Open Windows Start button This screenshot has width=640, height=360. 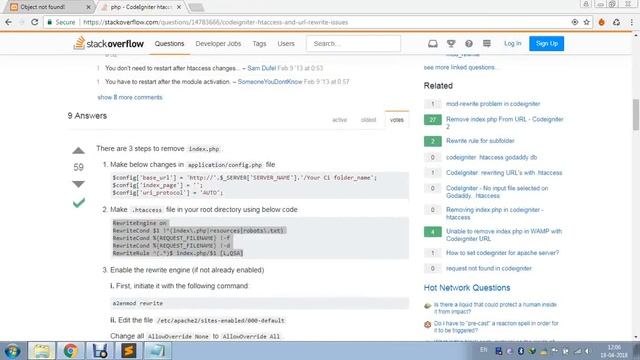point(12,351)
